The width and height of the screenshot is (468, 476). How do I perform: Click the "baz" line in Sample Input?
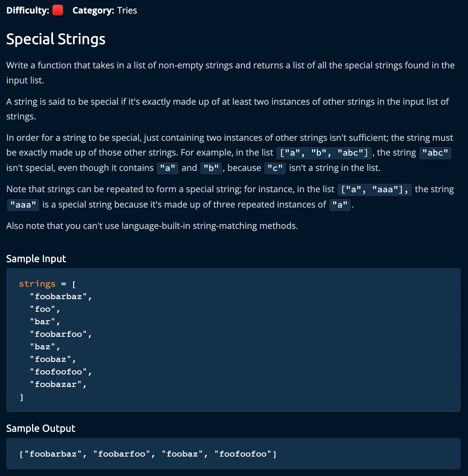(x=43, y=347)
